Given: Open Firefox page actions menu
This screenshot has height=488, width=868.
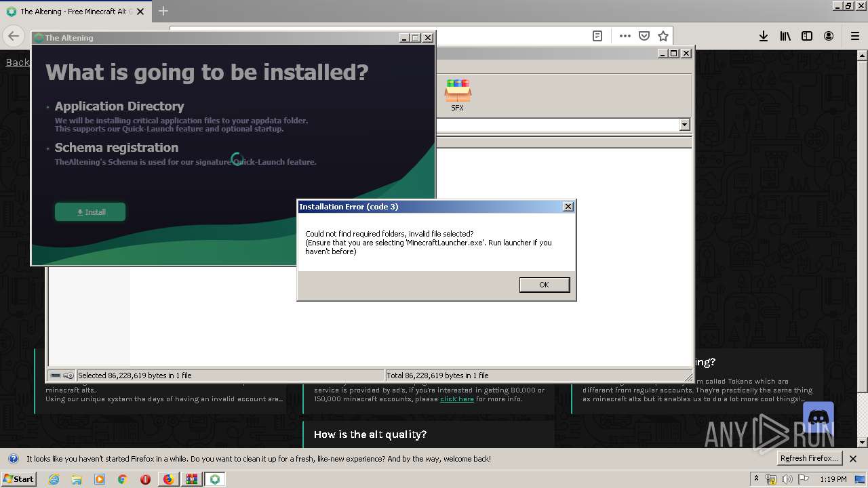Looking at the screenshot, I should coord(625,36).
